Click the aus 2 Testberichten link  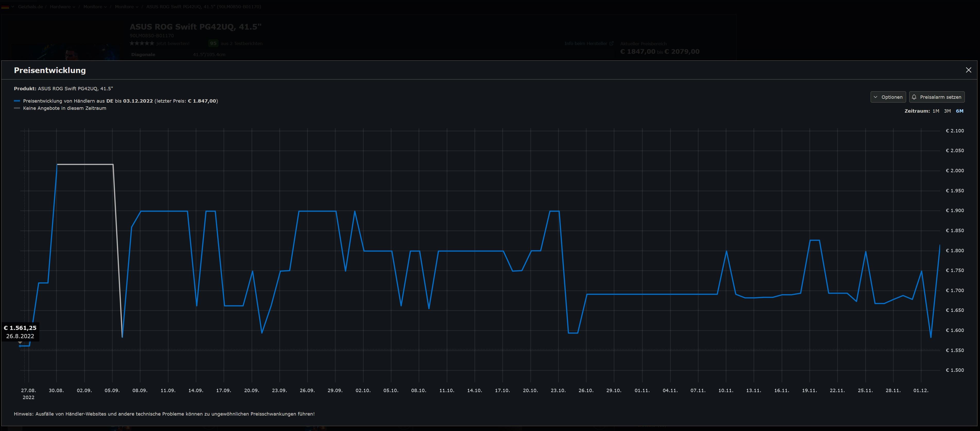point(241,44)
